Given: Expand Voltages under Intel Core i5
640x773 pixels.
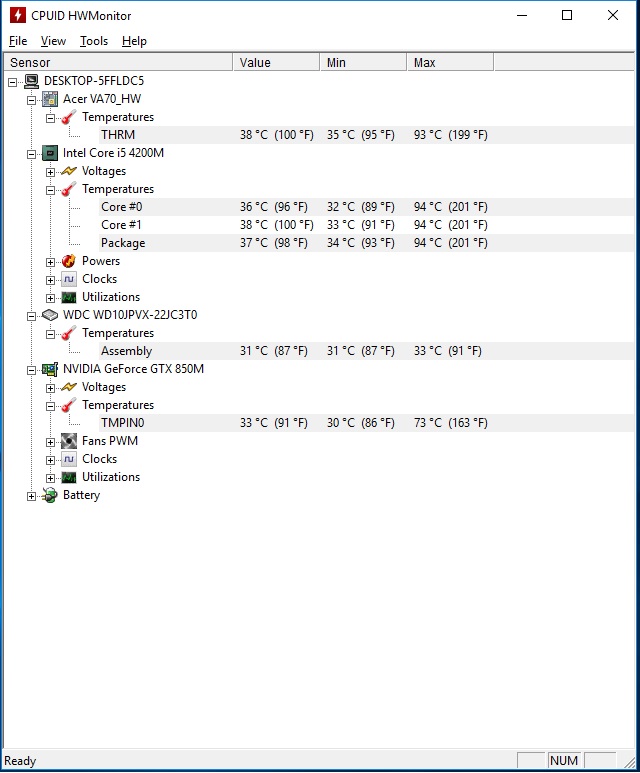Looking at the screenshot, I should pyautogui.click(x=50, y=172).
